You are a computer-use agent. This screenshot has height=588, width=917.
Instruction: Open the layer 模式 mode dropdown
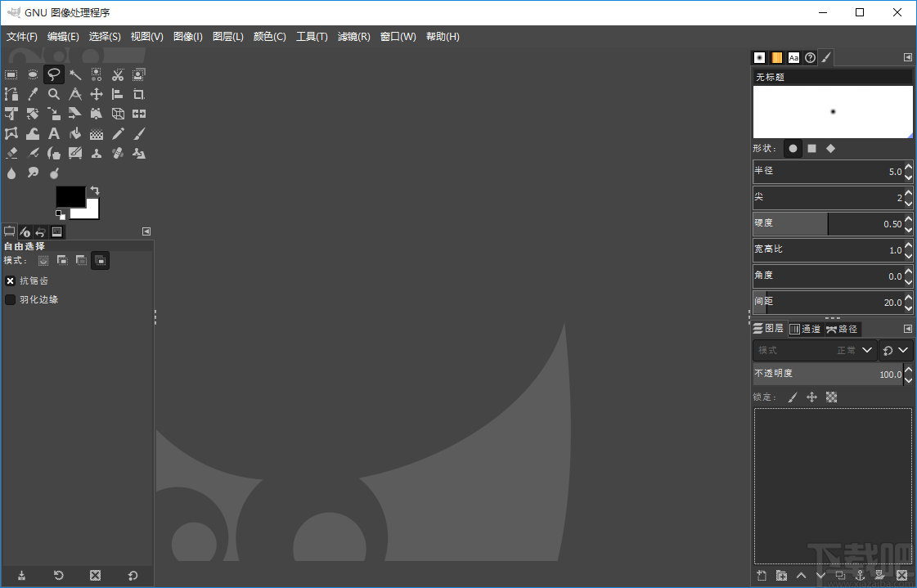click(x=816, y=351)
